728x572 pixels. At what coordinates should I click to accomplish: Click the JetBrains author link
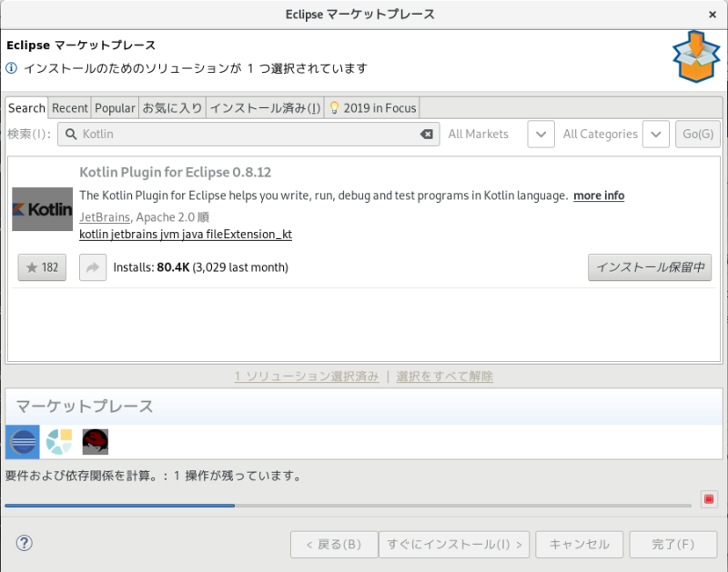[x=105, y=217]
